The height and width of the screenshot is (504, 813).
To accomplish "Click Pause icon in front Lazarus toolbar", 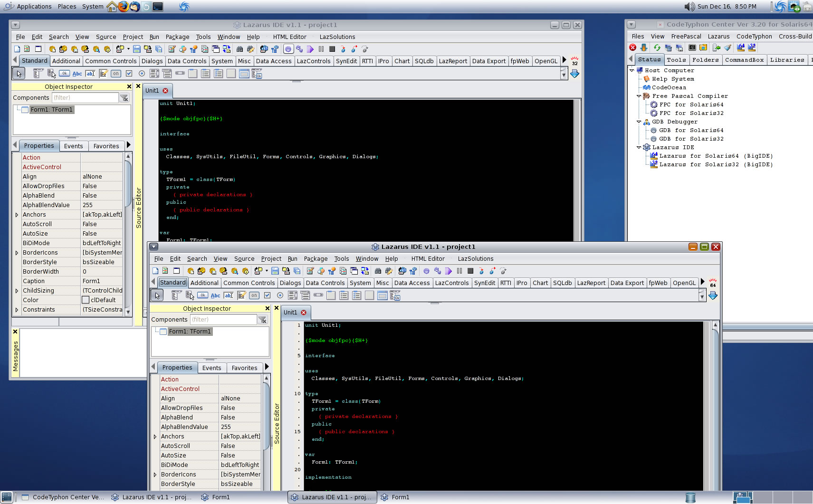I will 459,271.
